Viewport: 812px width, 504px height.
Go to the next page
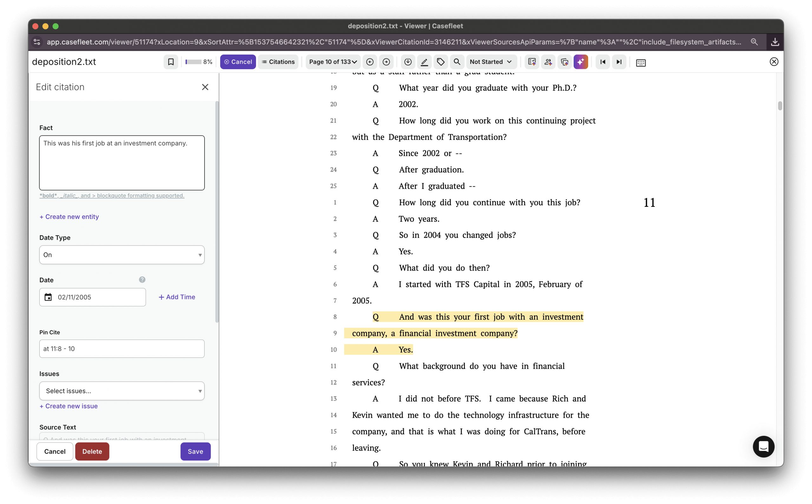(x=386, y=62)
